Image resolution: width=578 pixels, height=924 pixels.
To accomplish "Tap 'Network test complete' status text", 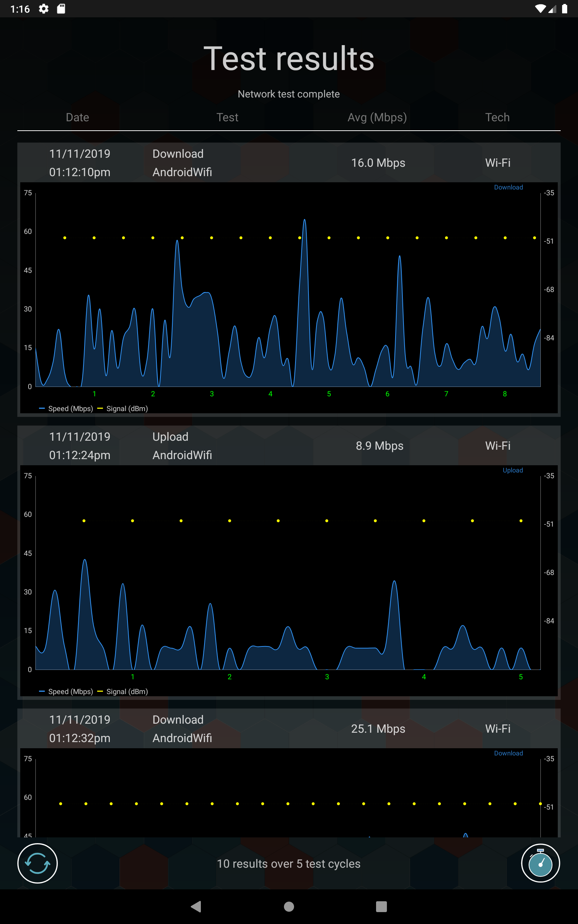I will tap(289, 94).
